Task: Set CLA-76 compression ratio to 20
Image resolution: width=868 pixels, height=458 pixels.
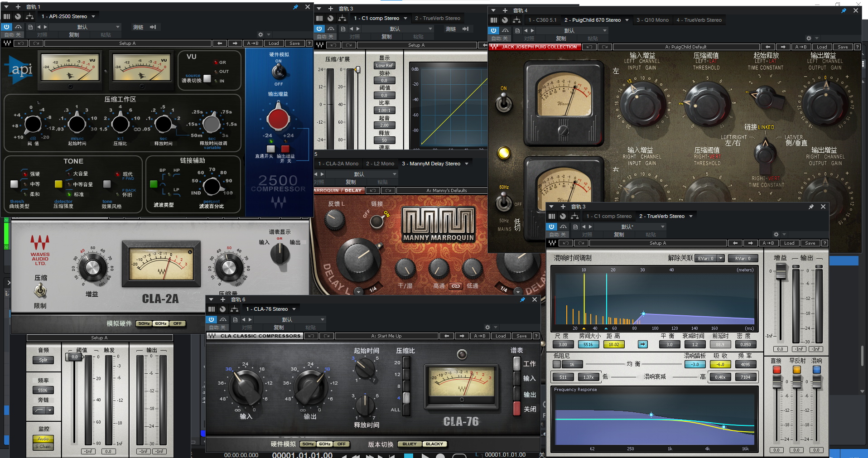Action: 406,362
